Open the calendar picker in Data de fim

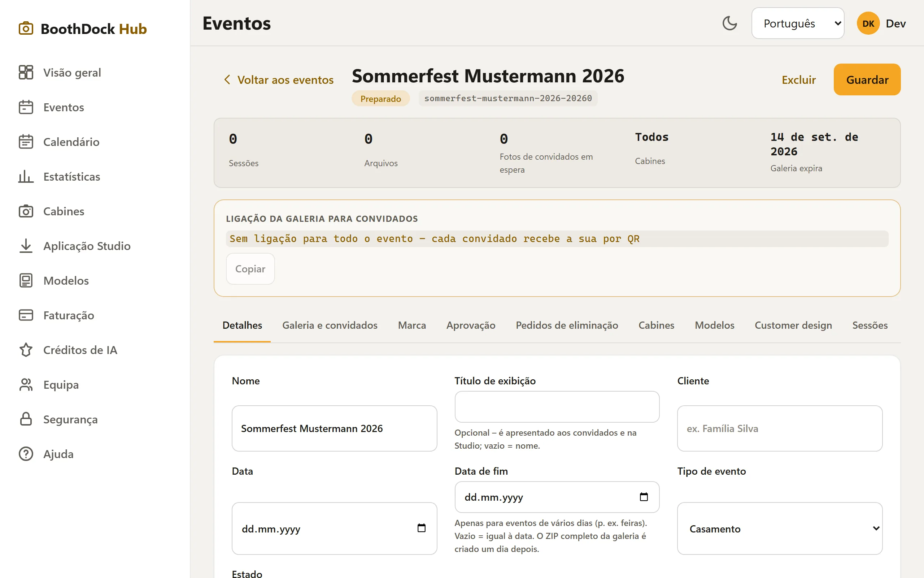click(644, 497)
